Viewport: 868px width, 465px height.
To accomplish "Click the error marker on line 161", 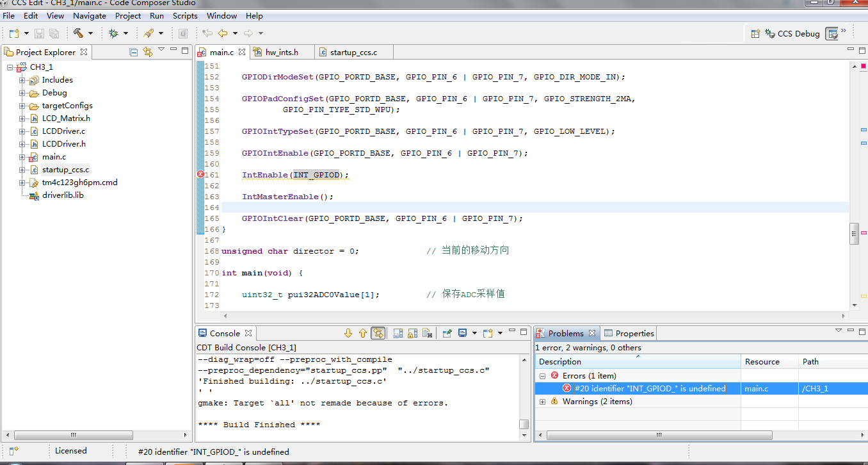I will pyautogui.click(x=200, y=175).
